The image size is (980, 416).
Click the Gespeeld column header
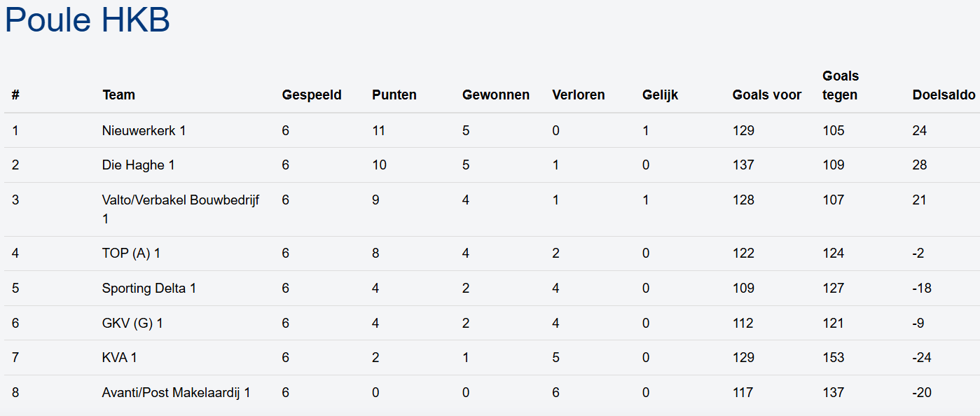(x=312, y=95)
